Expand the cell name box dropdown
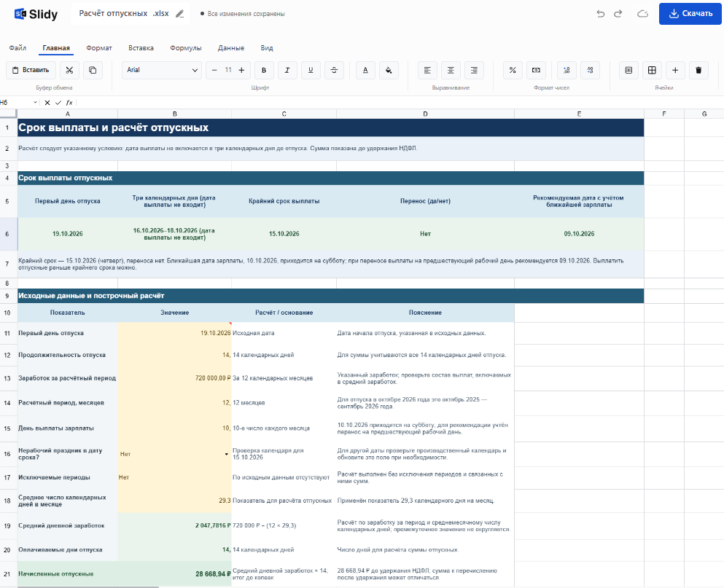This screenshot has width=724, height=588. pos(35,103)
